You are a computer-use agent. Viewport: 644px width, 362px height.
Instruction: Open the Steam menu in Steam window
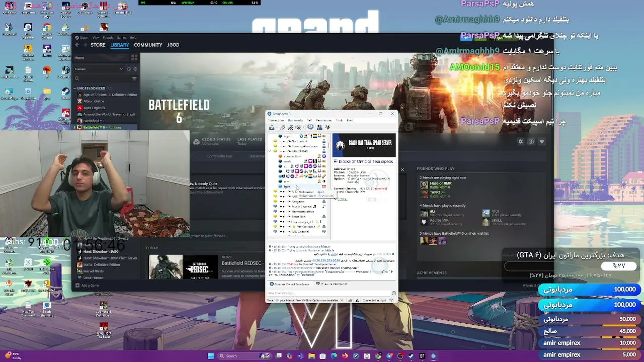tap(85, 38)
